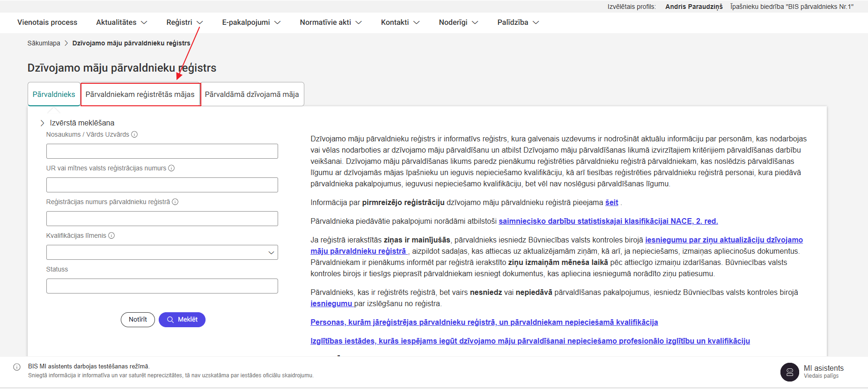
Task: Click the info icon in the bottom notice bar
Action: (17, 367)
